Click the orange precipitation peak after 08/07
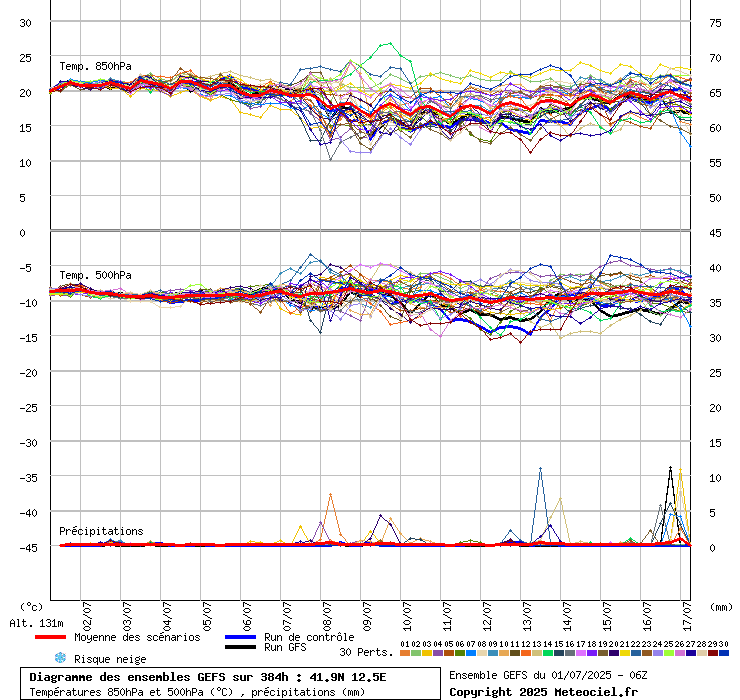The image size is (740, 700). [x=330, y=494]
